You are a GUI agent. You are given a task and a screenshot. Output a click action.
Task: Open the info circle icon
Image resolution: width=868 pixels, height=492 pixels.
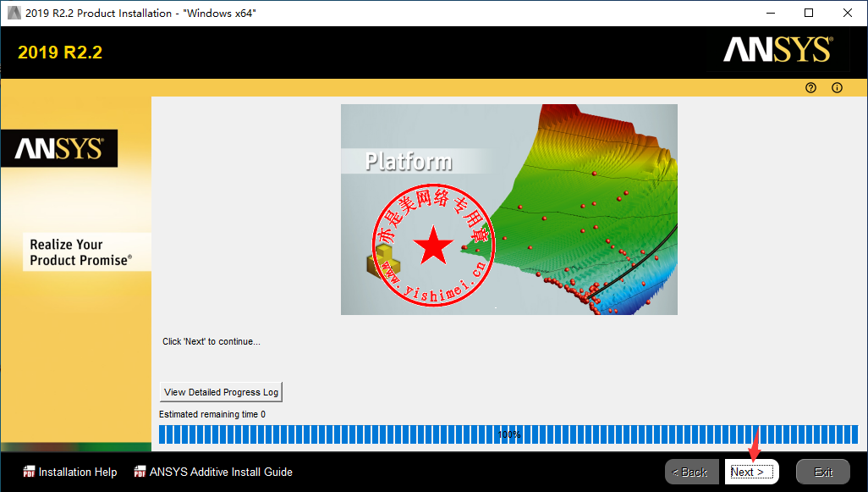[x=837, y=87]
